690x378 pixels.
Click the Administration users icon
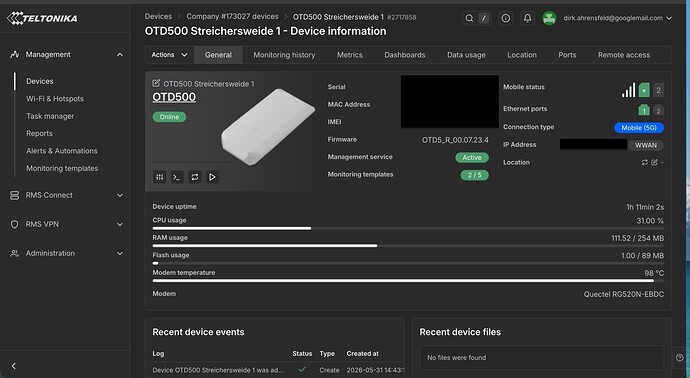[x=15, y=253]
